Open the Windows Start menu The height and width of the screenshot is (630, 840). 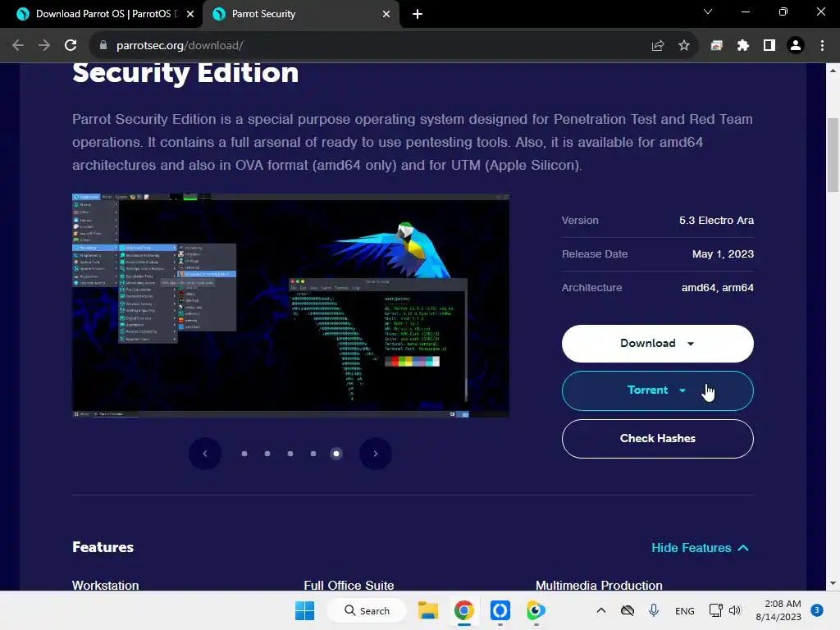305,610
